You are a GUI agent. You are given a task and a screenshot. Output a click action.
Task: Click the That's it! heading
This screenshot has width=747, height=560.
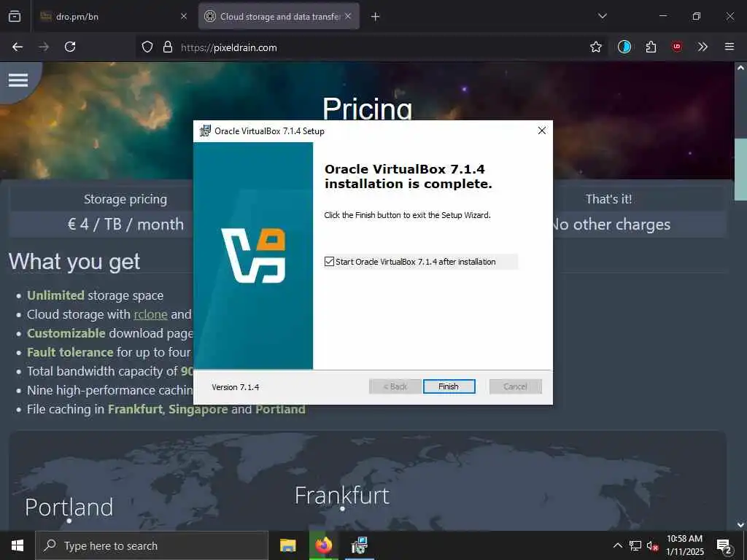click(609, 199)
